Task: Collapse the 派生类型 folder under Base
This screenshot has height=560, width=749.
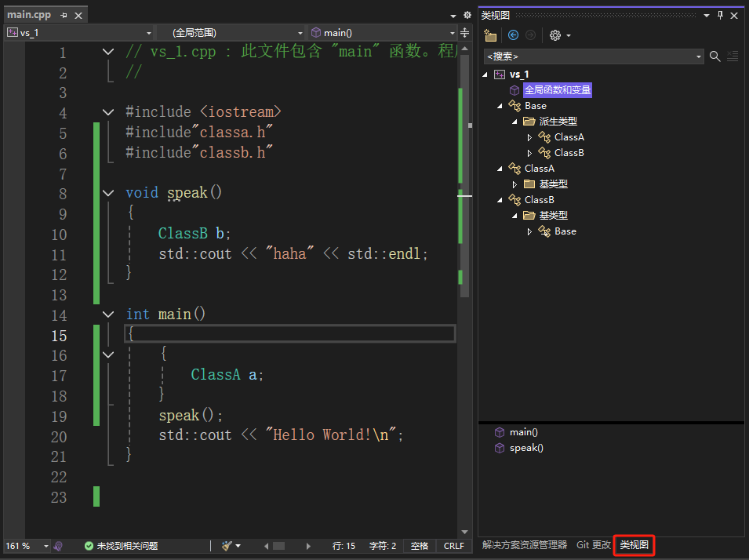Action: click(515, 122)
